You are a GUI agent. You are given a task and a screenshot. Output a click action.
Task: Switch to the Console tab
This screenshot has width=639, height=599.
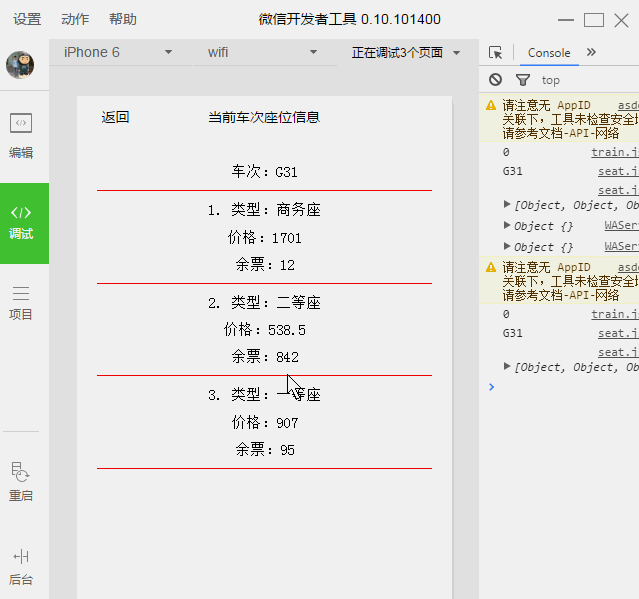click(x=549, y=53)
